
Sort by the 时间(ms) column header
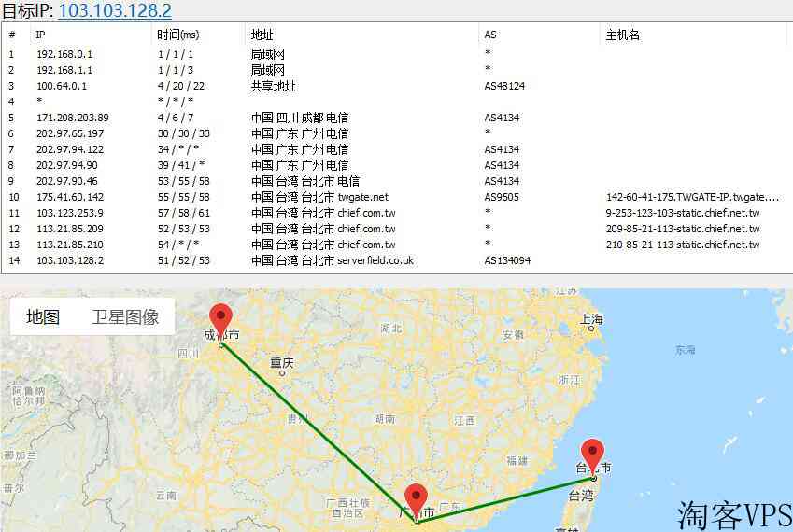[x=178, y=35]
